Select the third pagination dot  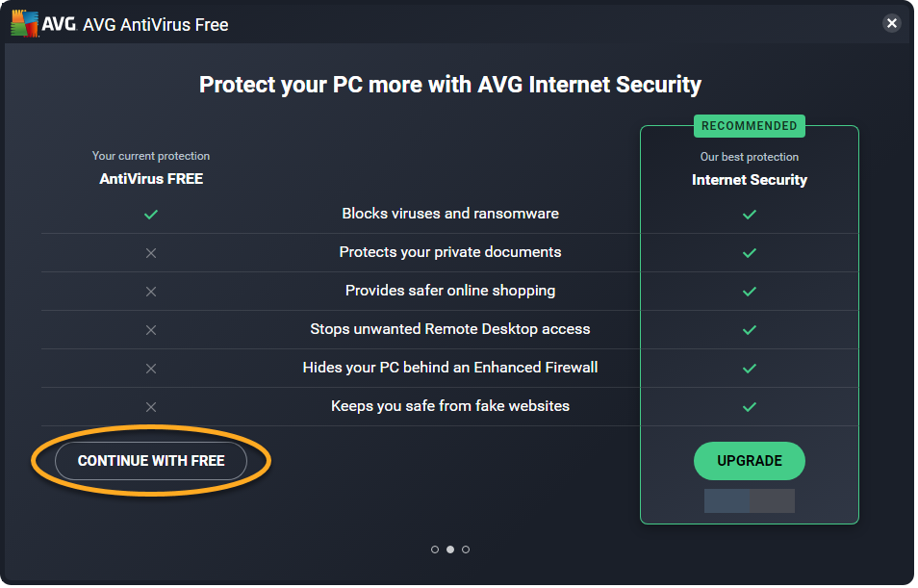coord(466,549)
